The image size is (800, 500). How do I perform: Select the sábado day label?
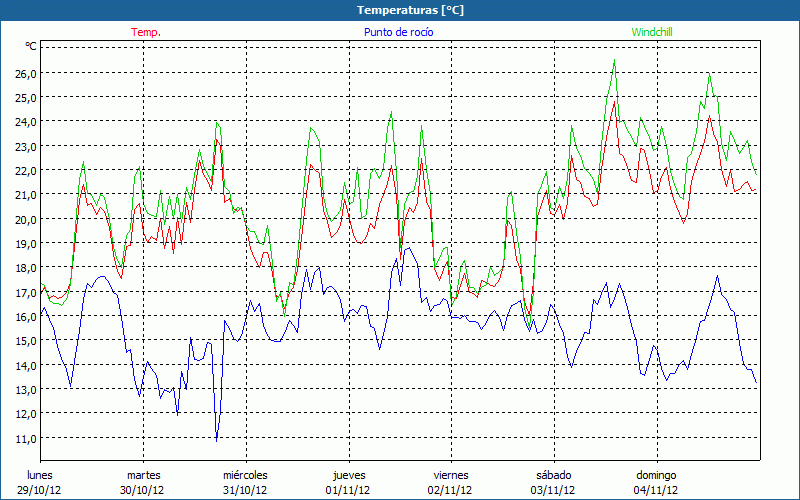[553, 475]
